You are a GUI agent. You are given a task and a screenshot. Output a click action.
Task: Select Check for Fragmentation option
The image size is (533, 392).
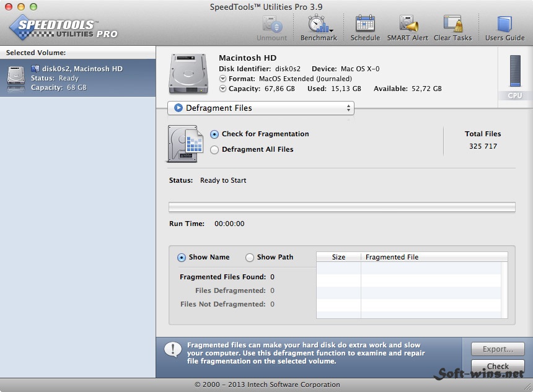214,134
